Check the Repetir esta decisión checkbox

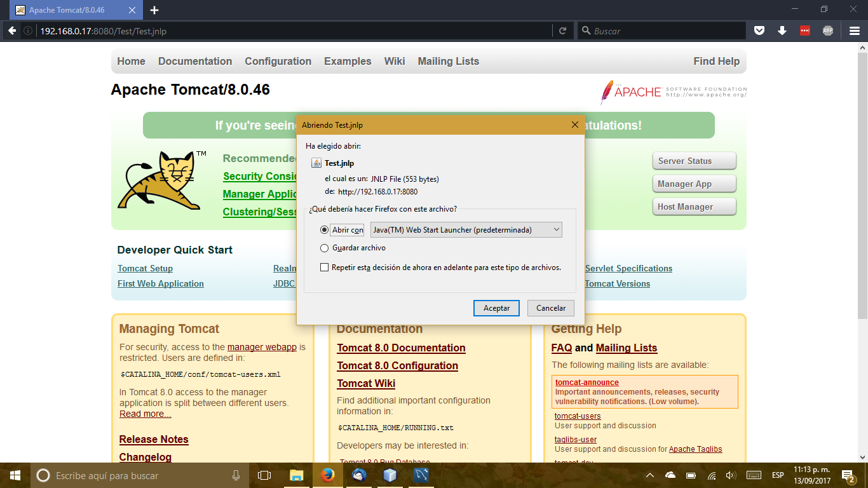[324, 268]
